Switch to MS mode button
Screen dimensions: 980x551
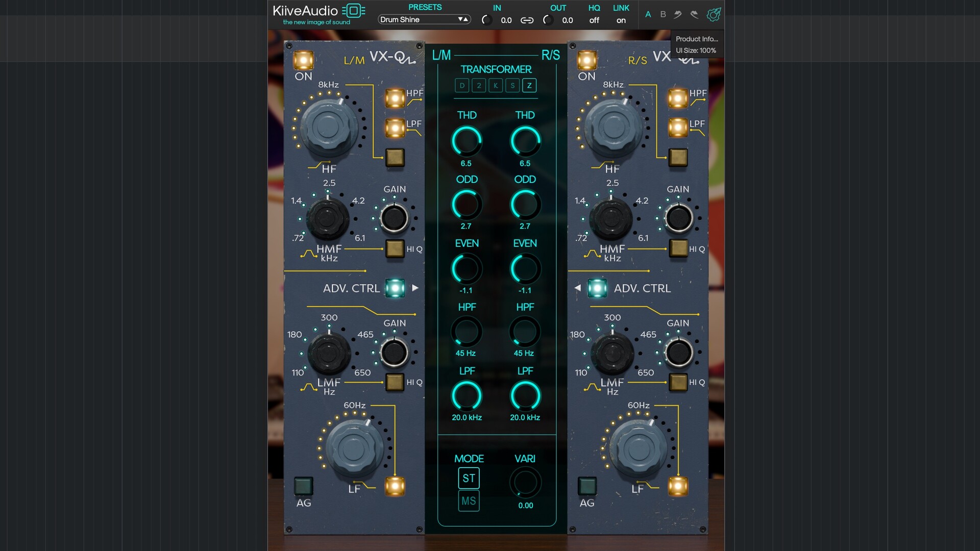[469, 501]
